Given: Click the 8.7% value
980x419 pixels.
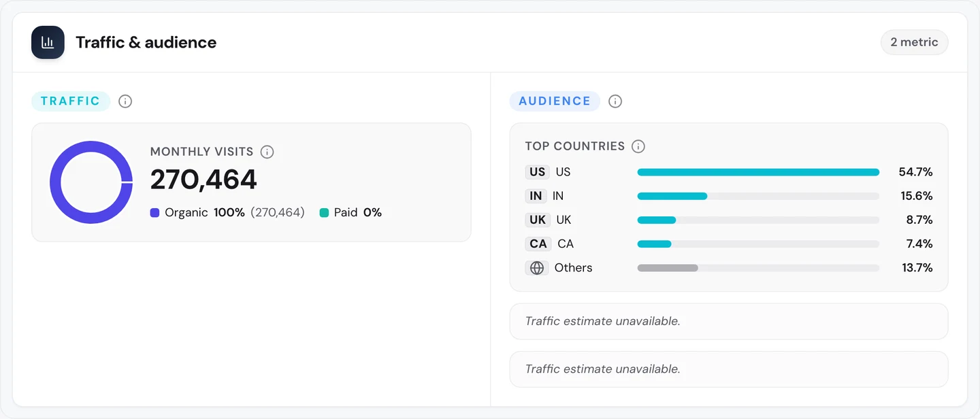Looking at the screenshot, I should [x=919, y=220].
